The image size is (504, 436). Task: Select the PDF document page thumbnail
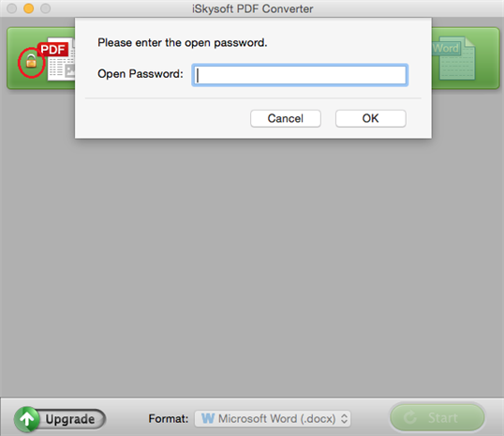click(61, 59)
